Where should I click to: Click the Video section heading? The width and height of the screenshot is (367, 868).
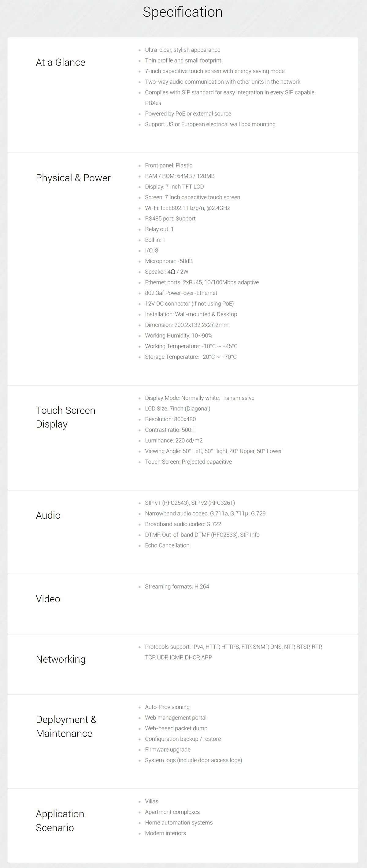pyautogui.click(x=48, y=599)
